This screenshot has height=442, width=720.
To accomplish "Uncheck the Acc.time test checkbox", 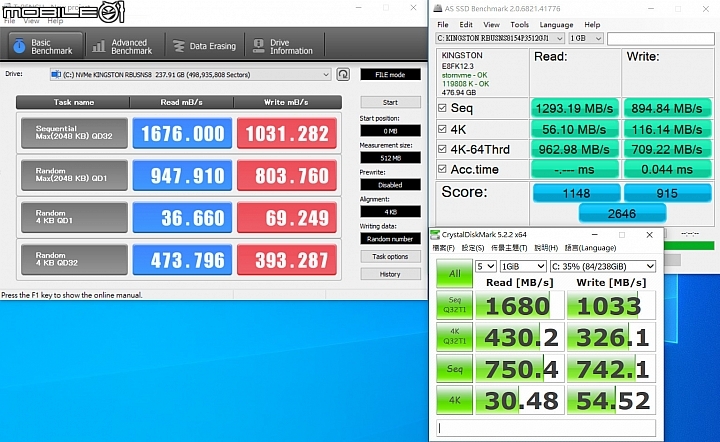I will pos(442,169).
